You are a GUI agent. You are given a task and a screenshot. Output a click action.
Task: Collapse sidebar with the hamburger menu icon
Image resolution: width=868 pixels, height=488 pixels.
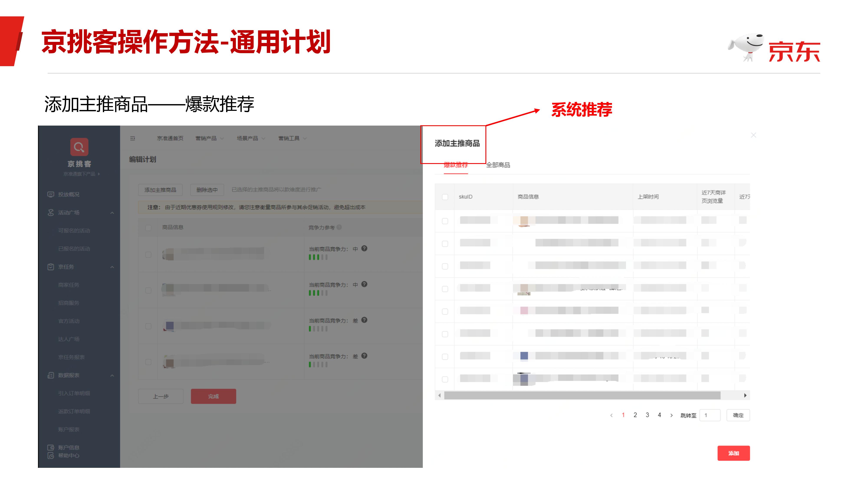point(132,138)
